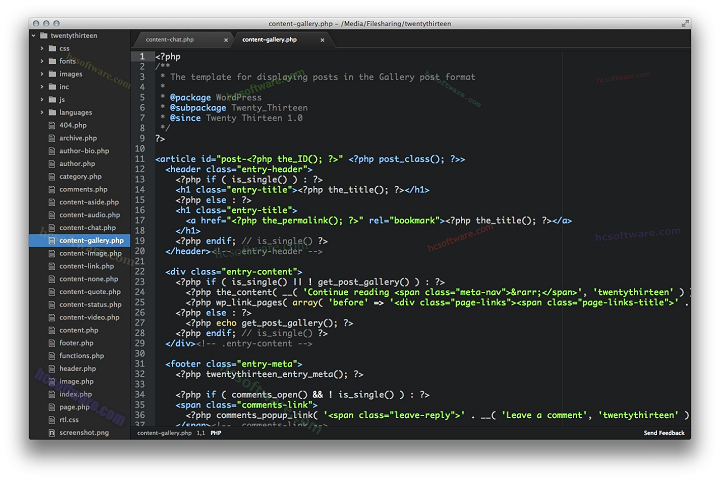This screenshot has height=480, width=720.
Task: Click the content-chat.php file icon in sidebar
Action: pos(52,227)
